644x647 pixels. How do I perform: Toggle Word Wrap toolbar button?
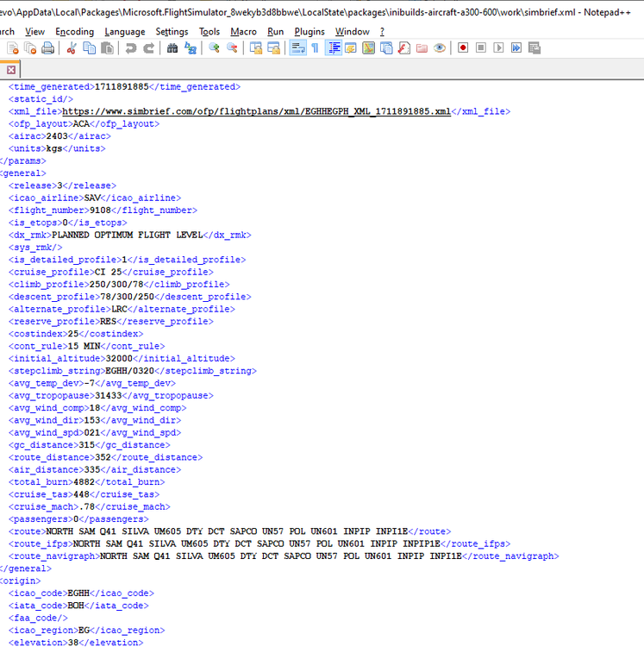pos(297,48)
